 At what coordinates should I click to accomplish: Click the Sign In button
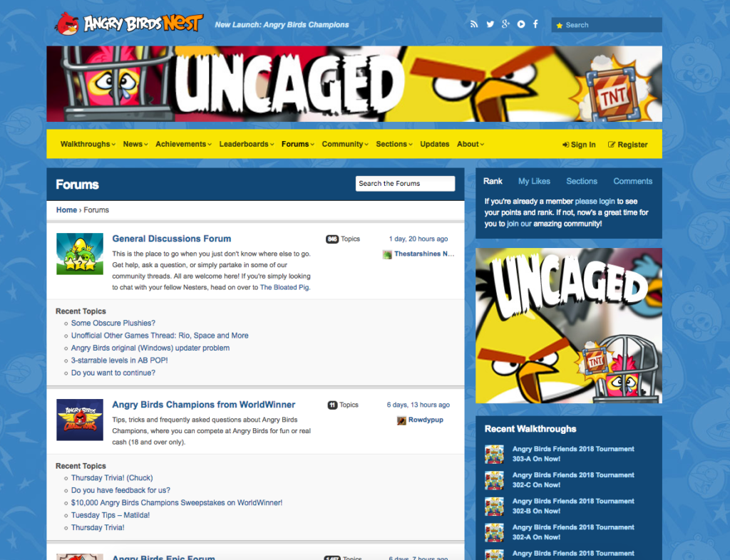(578, 144)
